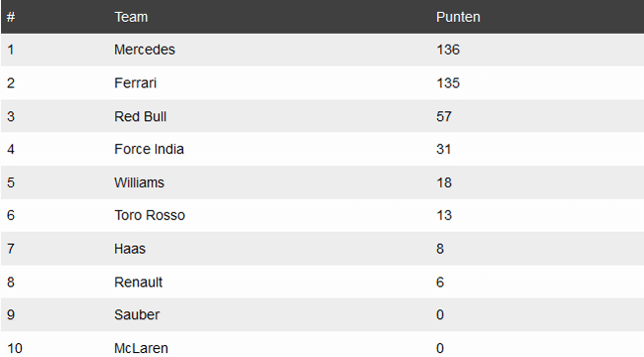The height and width of the screenshot is (357, 644).
Task: Select the Sauber team name
Action: pos(137,314)
